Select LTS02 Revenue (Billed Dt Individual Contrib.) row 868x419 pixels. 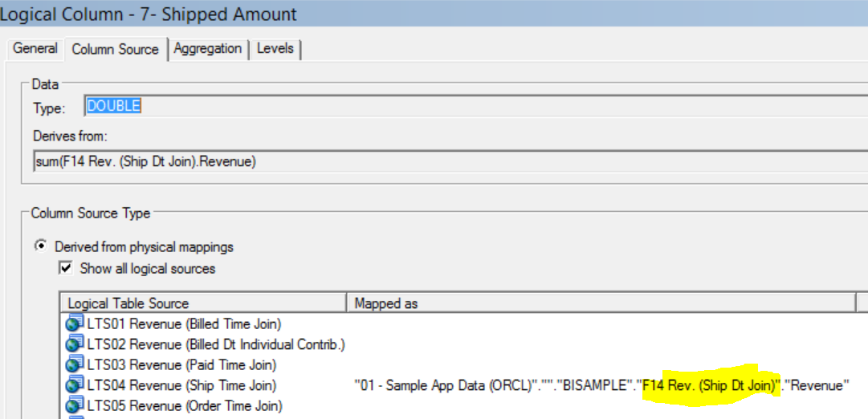tap(216, 344)
